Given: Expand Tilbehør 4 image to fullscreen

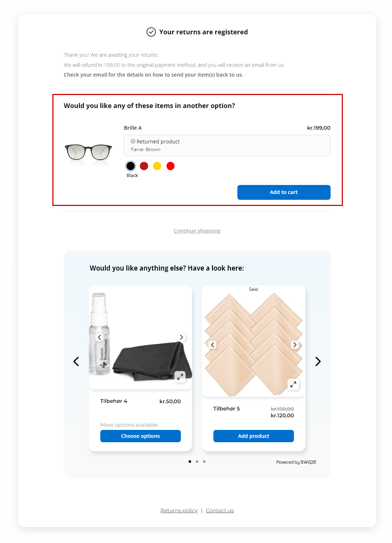Looking at the screenshot, I should (180, 376).
